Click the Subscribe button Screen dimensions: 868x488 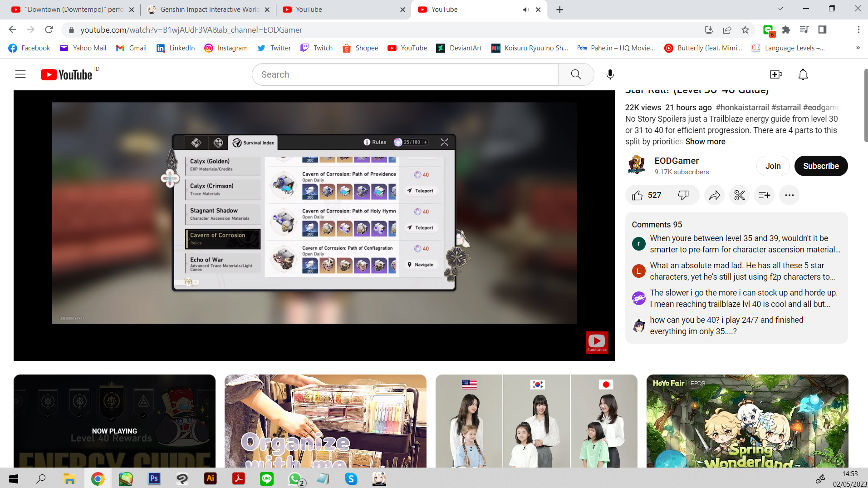pos(821,166)
